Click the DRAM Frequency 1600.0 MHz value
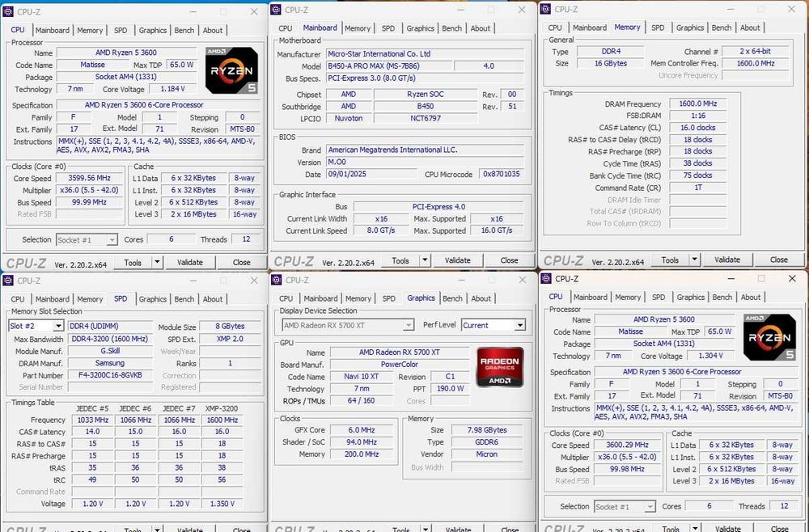Viewport: 809px width, 532px height. [697, 103]
